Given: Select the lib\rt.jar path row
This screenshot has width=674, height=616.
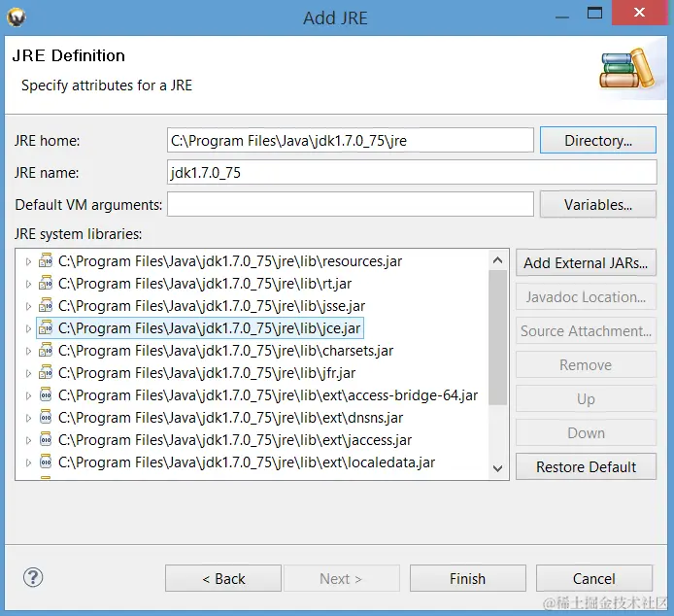Looking at the screenshot, I should click(205, 284).
